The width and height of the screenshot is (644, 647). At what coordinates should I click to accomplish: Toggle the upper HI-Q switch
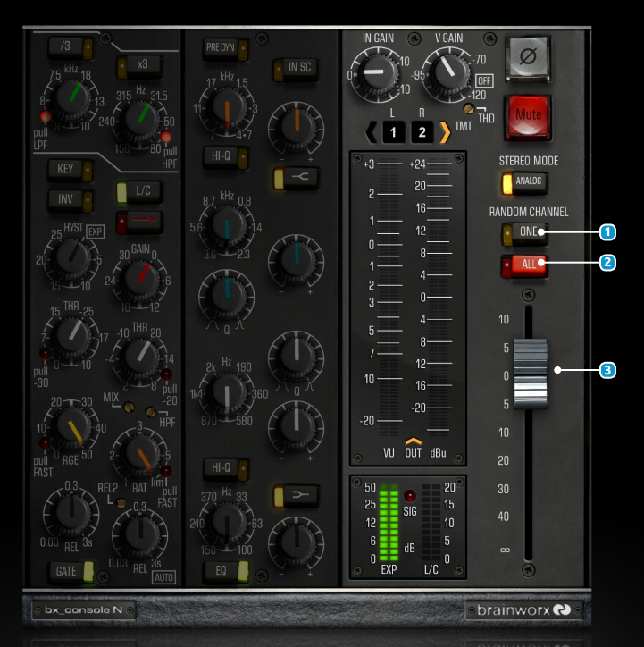point(225,157)
